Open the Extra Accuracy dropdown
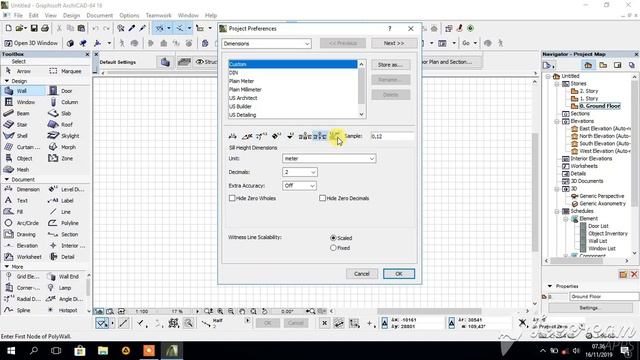Image resolution: width=640 pixels, height=360 pixels. click(x=299, y=186)
